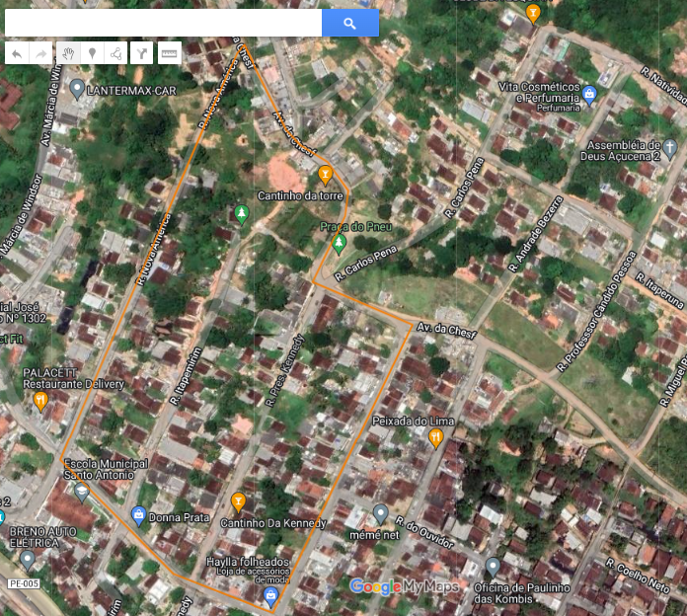Click the Cantinho da torre label text
687x616 pixels.
[x=300, y=195]
